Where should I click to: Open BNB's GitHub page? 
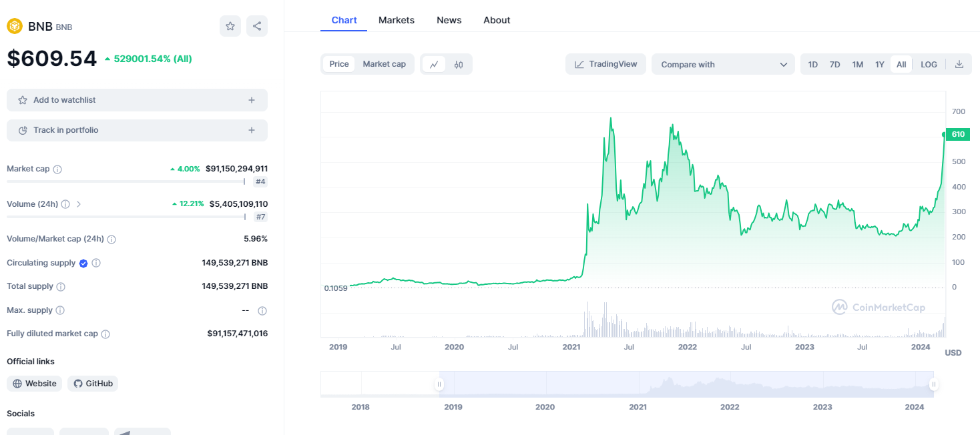[x=92, y=383]
